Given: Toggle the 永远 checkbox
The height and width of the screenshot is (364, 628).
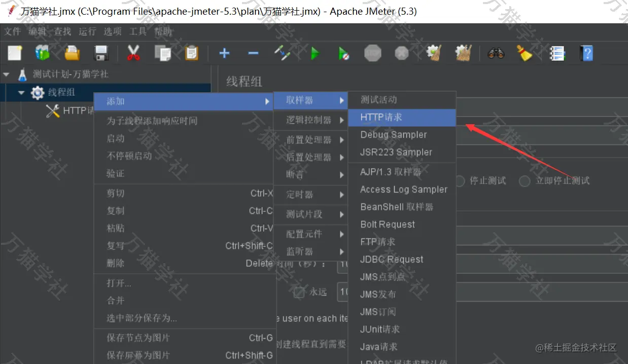Looking at the screenshot, I should [x=299, y=292].
